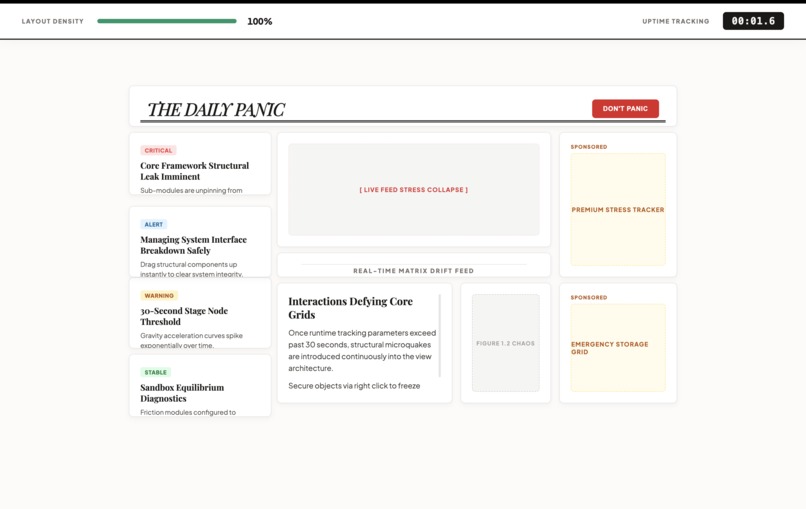
Task: Click the CRITICAL badge
Action: click(x=158, y=150)
